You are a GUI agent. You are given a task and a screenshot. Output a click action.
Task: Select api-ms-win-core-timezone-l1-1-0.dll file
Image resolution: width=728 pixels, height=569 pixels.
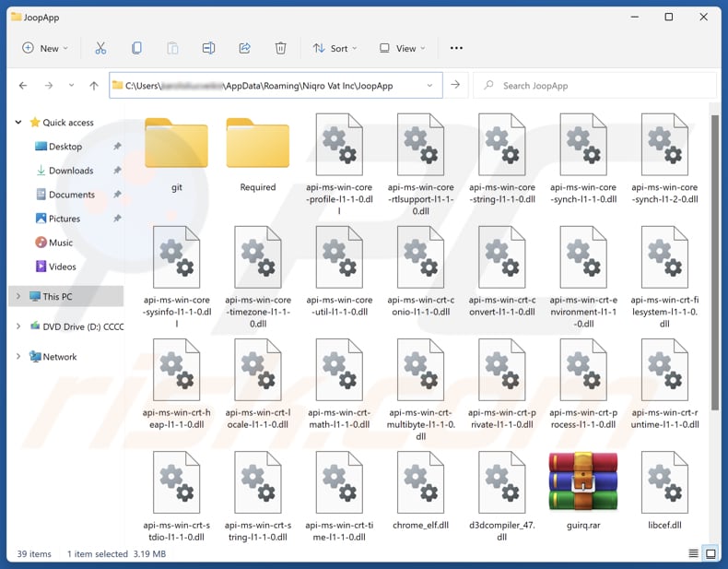pos(258,278)
